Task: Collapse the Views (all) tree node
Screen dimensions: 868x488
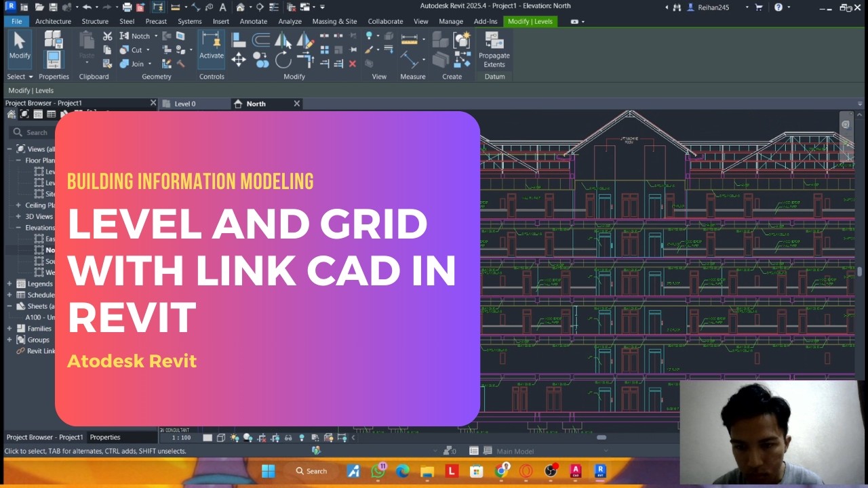Action: click(x=9, y=149)
